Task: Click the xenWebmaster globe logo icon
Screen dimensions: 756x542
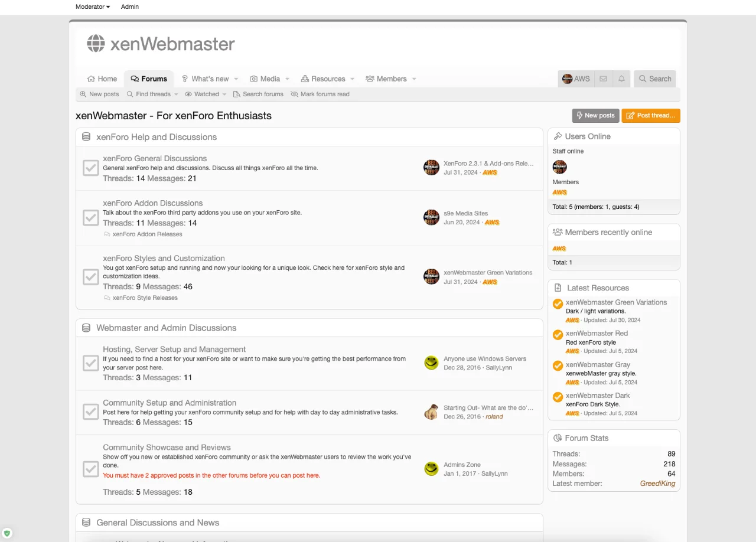Action: (96, 43)
